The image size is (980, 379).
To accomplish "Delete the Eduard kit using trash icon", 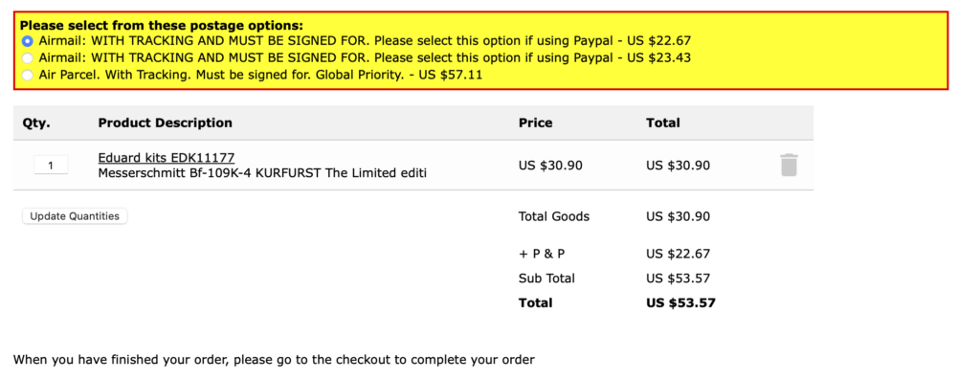I will tap(789, 166).
